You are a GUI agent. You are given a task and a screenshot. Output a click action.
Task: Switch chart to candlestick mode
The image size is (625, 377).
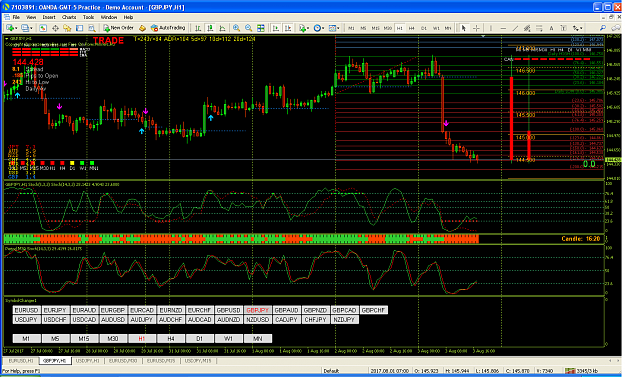point(210,28)
